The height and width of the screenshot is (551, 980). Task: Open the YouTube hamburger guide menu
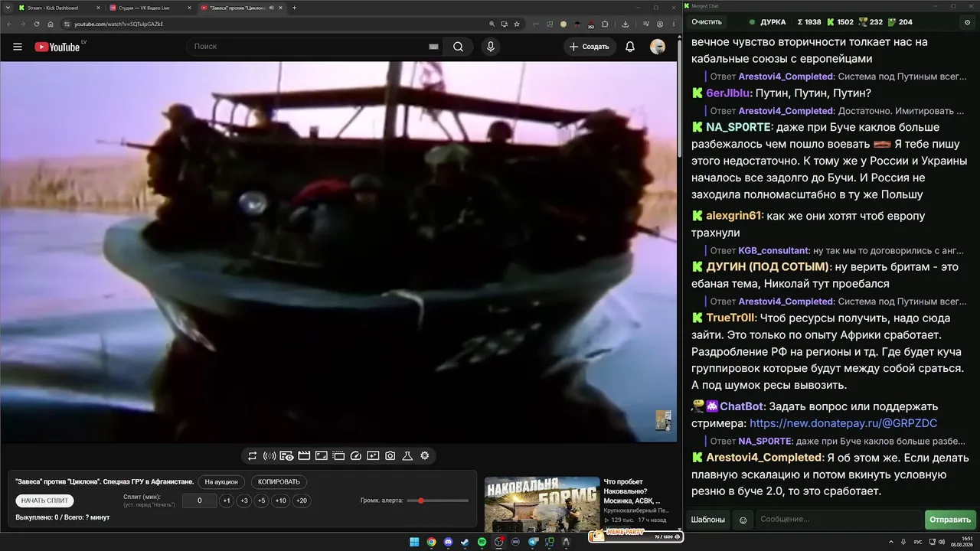(x=18, y=47)
